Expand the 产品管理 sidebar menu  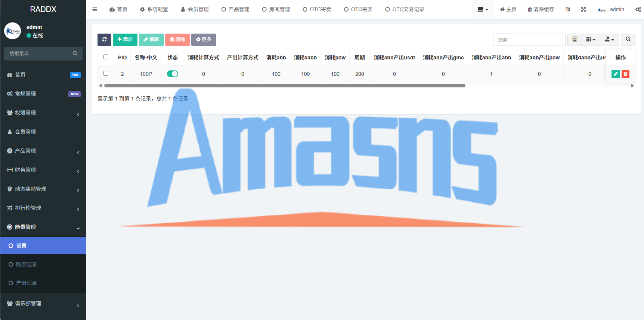[x=43, y=151]
